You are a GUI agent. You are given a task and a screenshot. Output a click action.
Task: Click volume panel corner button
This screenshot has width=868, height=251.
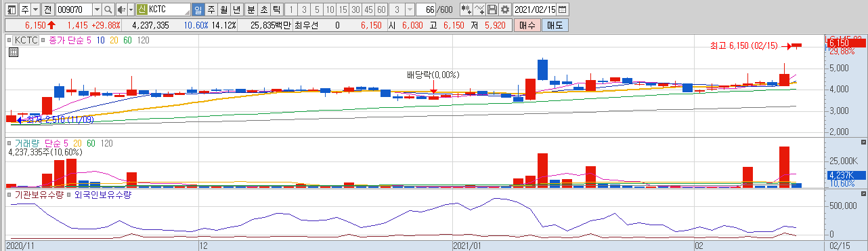click(863, 142)
